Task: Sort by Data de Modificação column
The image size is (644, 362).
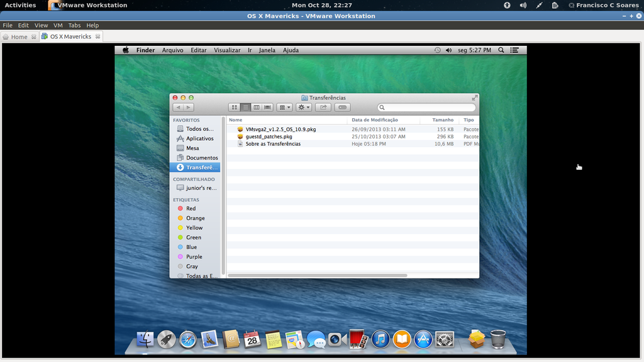Action: click(384, 120)
